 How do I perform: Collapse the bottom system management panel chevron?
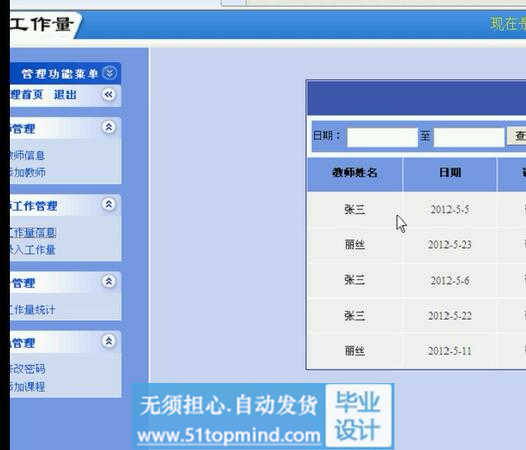coord(109,341)
